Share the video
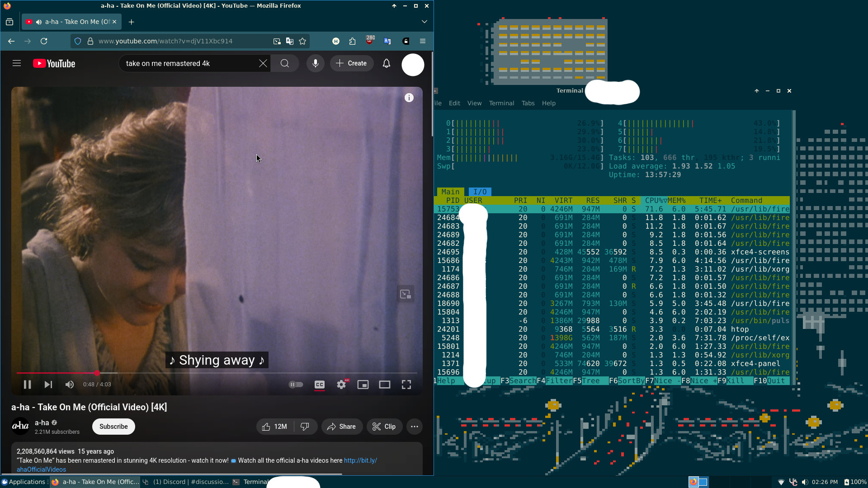The width and height of the screenshot is (868, 488). 342,427
